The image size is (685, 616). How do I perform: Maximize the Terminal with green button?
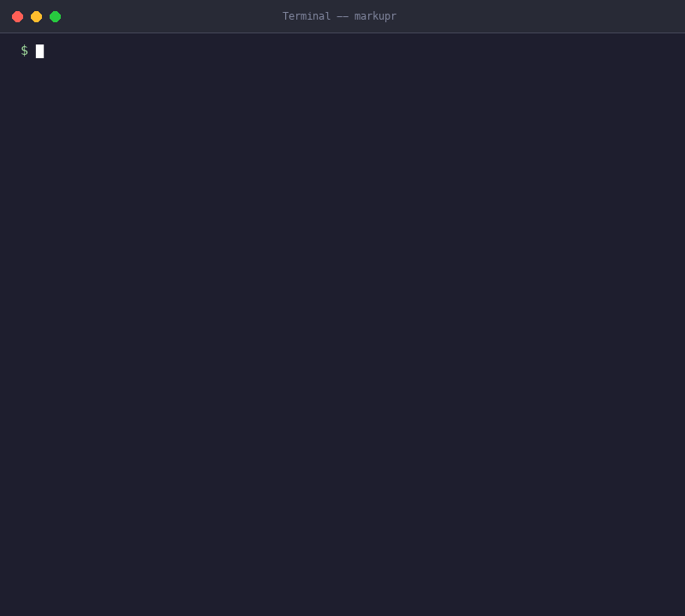pos(55,16)
